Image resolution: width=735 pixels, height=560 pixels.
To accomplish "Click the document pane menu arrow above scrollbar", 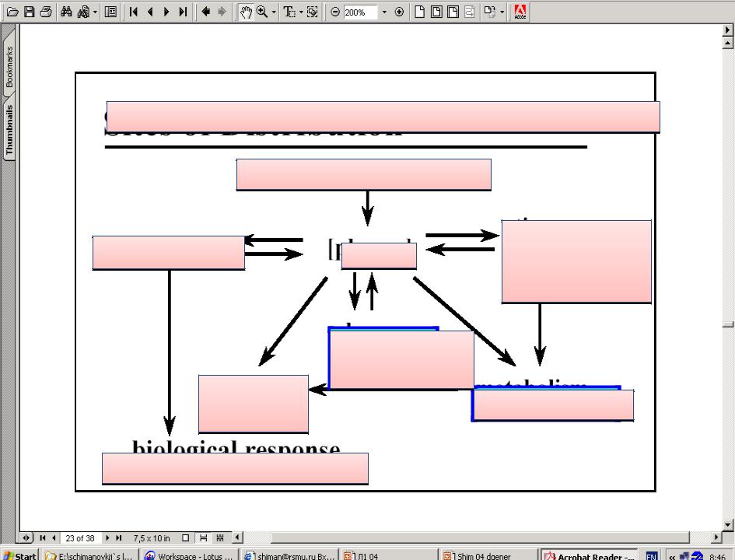I will 727,30.
